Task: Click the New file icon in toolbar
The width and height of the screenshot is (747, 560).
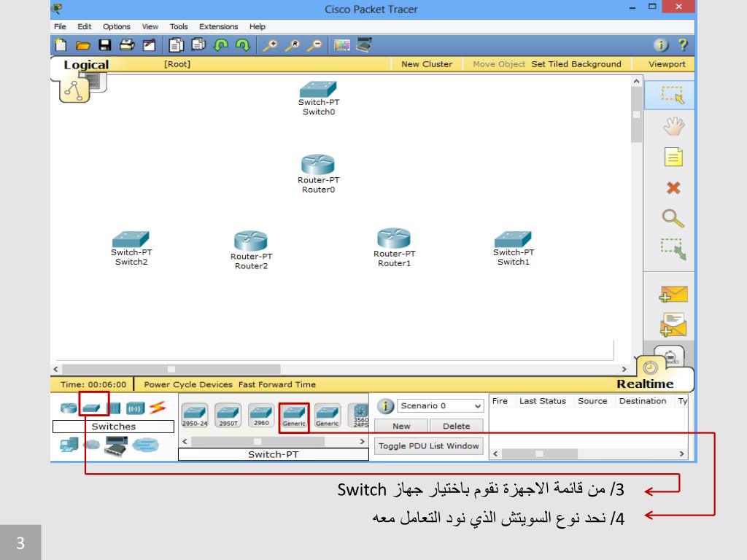Action: (61, 45)
